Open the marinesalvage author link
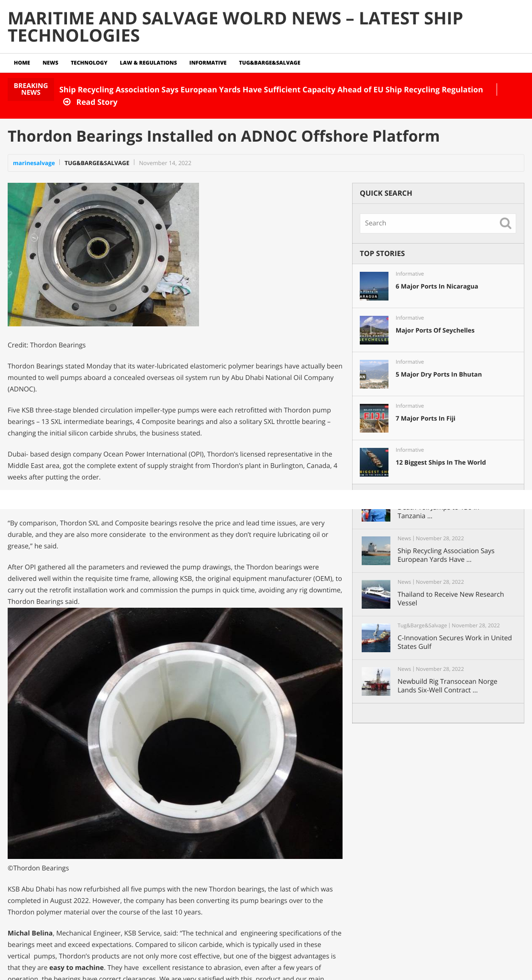This screenshot has height=980, width=532. [34, 163]
